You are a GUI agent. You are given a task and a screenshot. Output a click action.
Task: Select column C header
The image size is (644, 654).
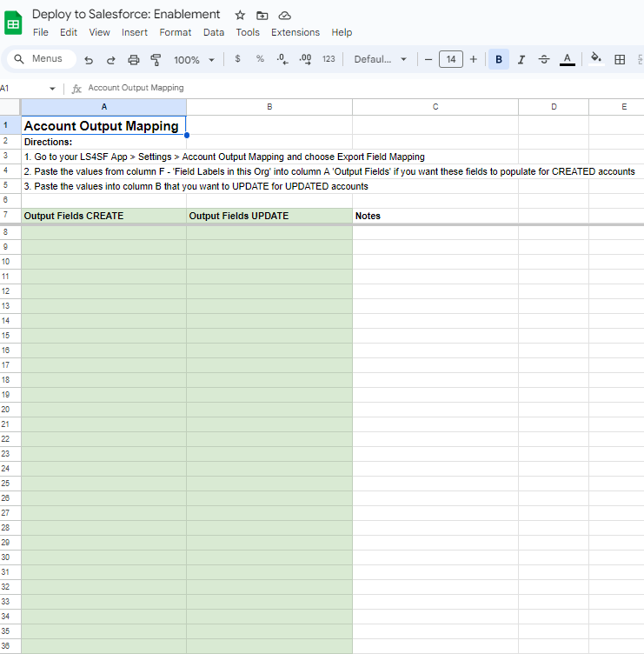435,107
